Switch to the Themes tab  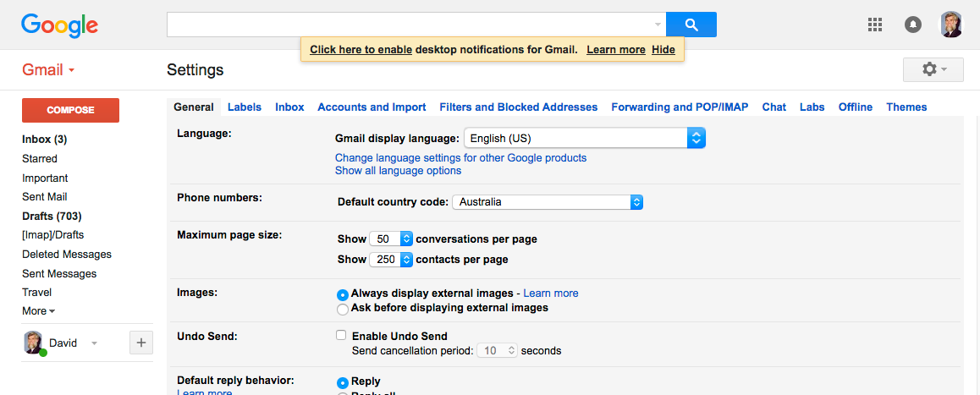[x=906, y=107]
